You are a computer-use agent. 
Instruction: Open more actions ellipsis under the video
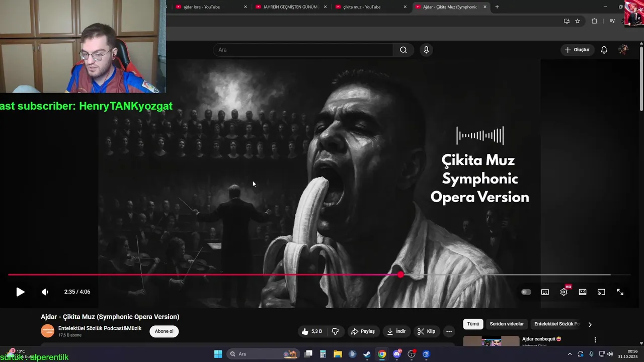pos(449,331)
